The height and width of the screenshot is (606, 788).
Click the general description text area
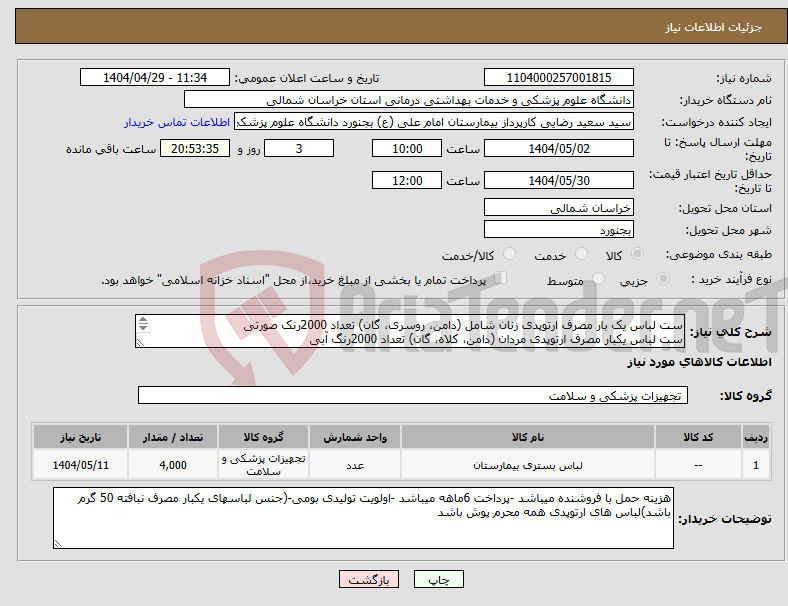pyautogui.click(x=410, y=331)
